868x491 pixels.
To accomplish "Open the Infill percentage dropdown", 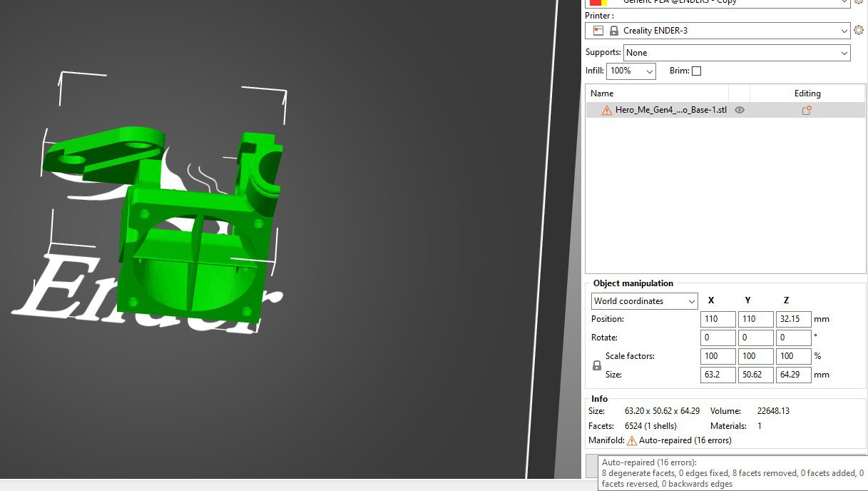I will [631, 71].
